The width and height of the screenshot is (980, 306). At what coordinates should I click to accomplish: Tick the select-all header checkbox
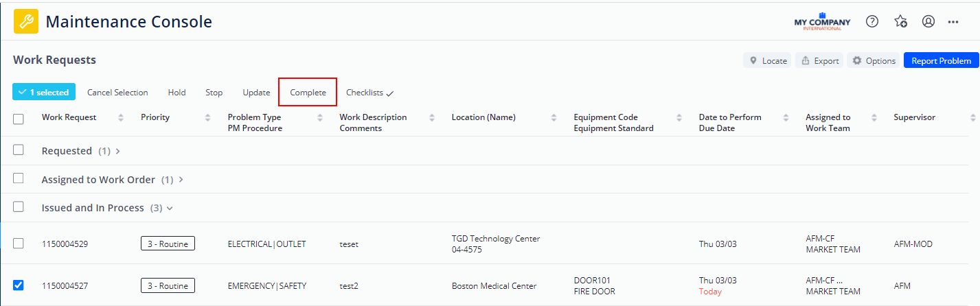[19, 119]
